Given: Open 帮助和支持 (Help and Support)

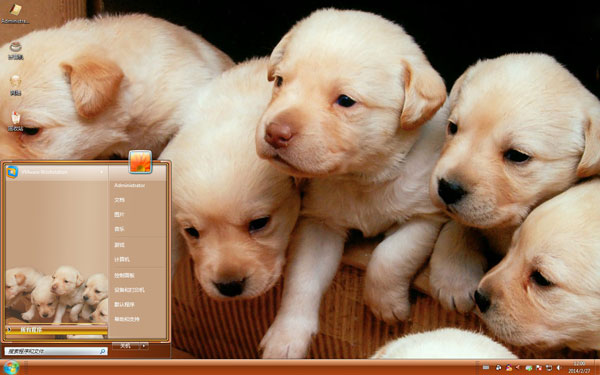Looking at the screenshot, I should click(127, 319).
